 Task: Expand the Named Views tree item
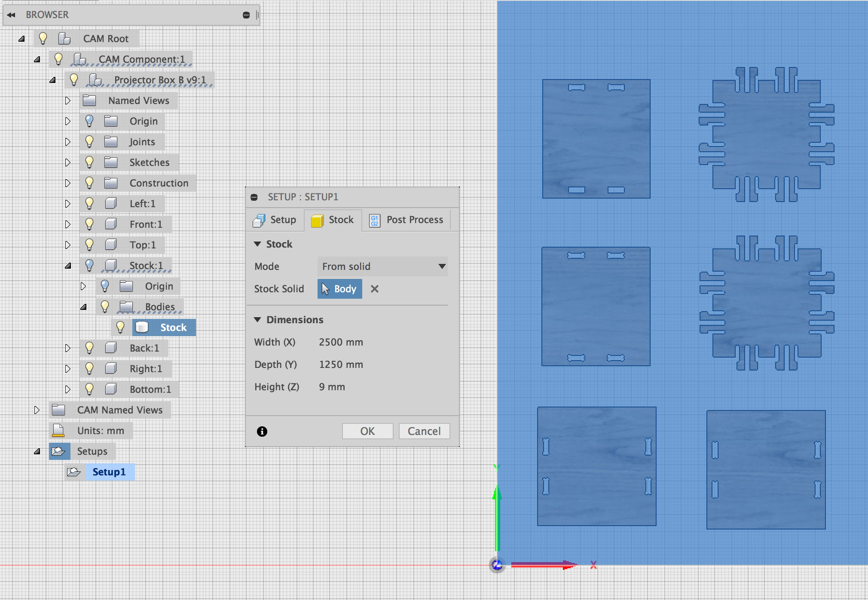(x=68, y=100)
